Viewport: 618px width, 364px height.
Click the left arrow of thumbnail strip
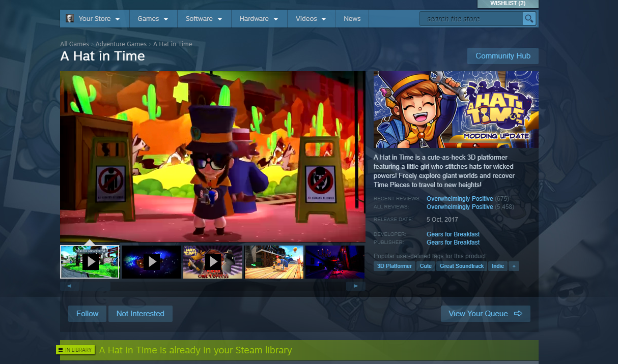coord(69,286)
